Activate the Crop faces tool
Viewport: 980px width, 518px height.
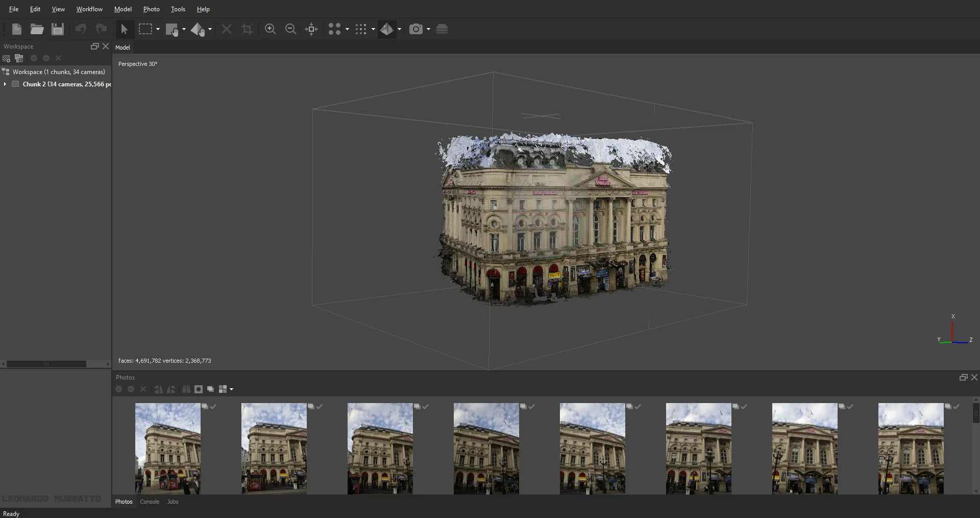click(x=247, y=29)
